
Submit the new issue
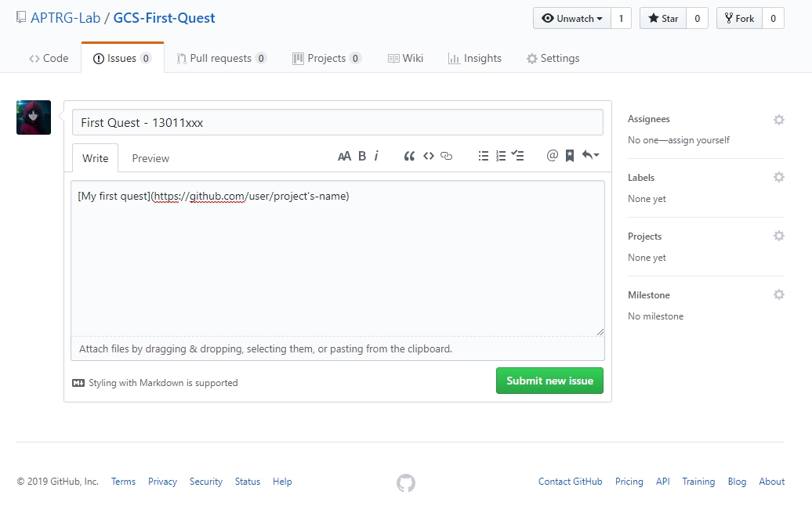click(549, 381)
